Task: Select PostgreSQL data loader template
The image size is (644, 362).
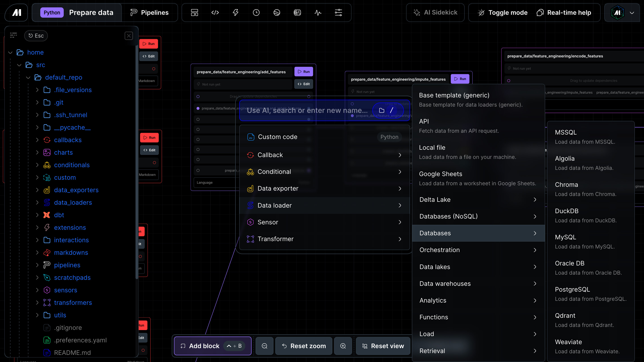Action: coord(591,294)
